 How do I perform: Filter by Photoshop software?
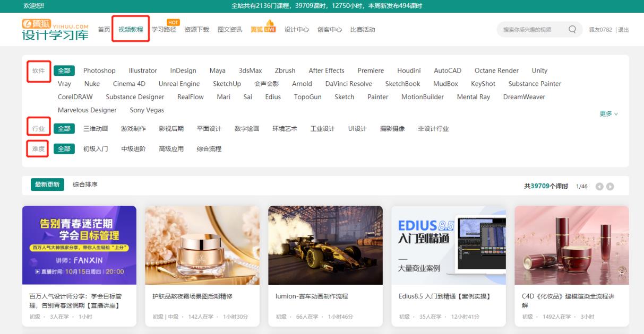[x=99, y=71]
